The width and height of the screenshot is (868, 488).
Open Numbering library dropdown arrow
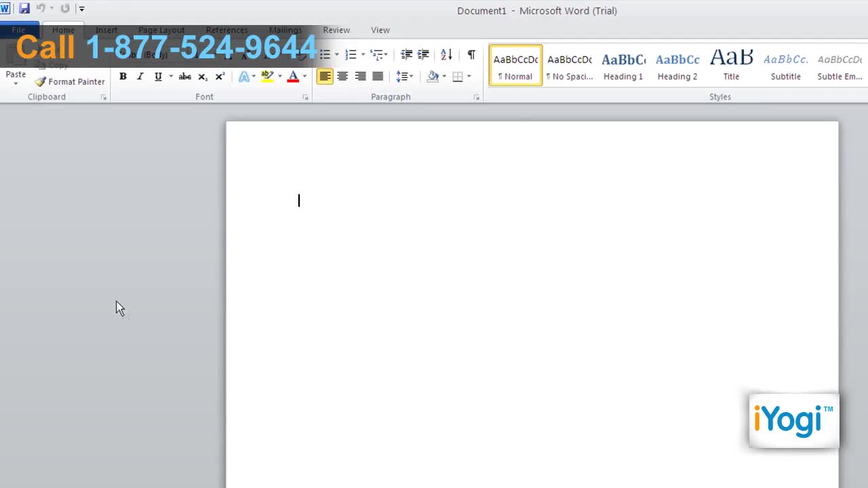363,54
